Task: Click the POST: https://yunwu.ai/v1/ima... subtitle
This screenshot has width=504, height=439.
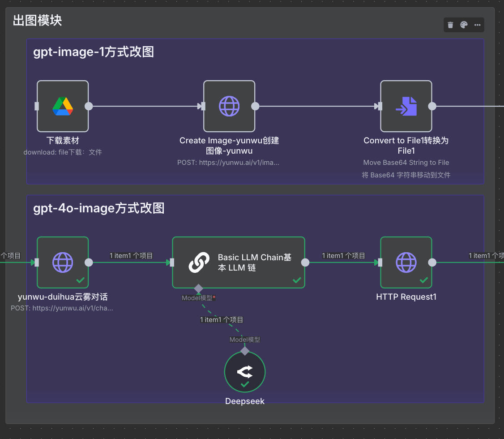Action: click(x=228, y=163)
